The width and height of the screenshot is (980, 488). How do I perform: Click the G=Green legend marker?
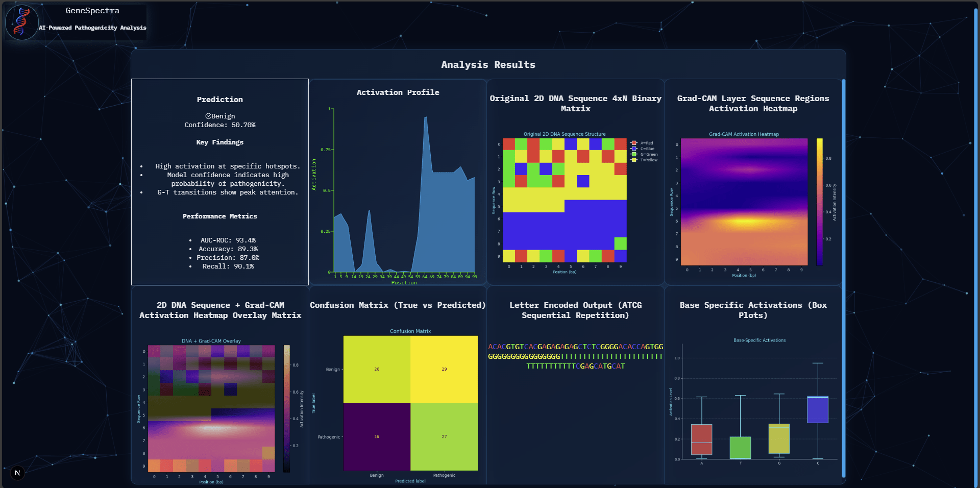pyautogui.click(x=634, y=154)
